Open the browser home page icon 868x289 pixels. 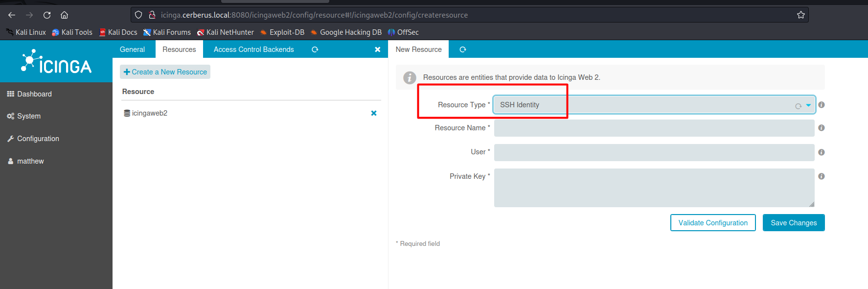[x=64, y=15]
